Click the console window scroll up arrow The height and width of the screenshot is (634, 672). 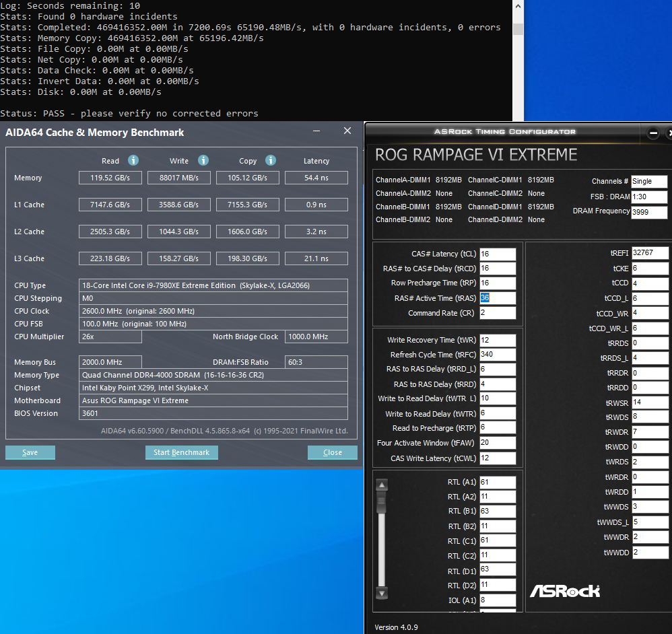pyautogui.click(x=518, y=7)
